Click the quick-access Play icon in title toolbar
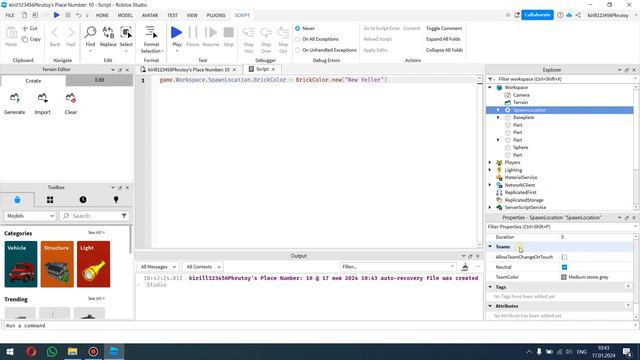Viewport: 640px width, 360px height. [x=57, y=15]
